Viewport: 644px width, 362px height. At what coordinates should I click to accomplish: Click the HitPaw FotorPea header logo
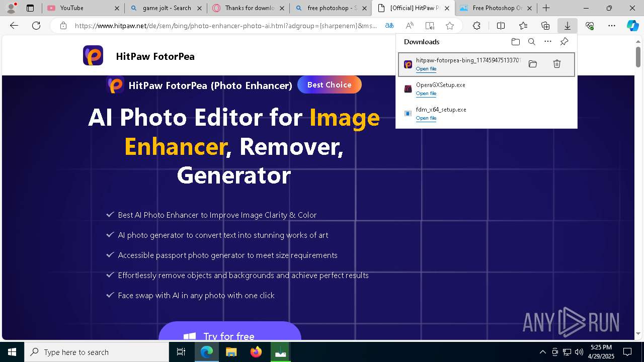93,55
